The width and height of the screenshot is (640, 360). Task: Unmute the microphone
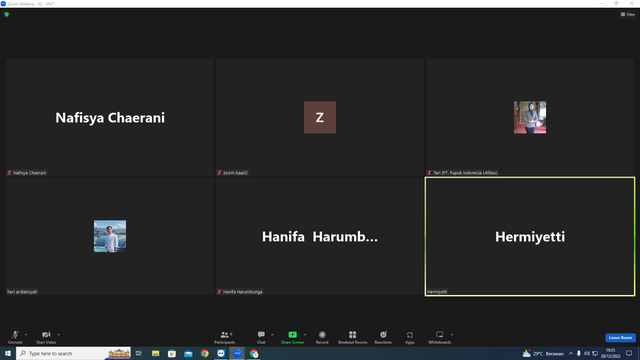[15, 337]
